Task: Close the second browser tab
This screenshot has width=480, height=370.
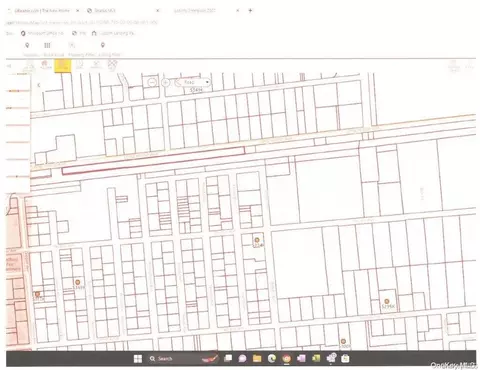Action: (158, 11)
